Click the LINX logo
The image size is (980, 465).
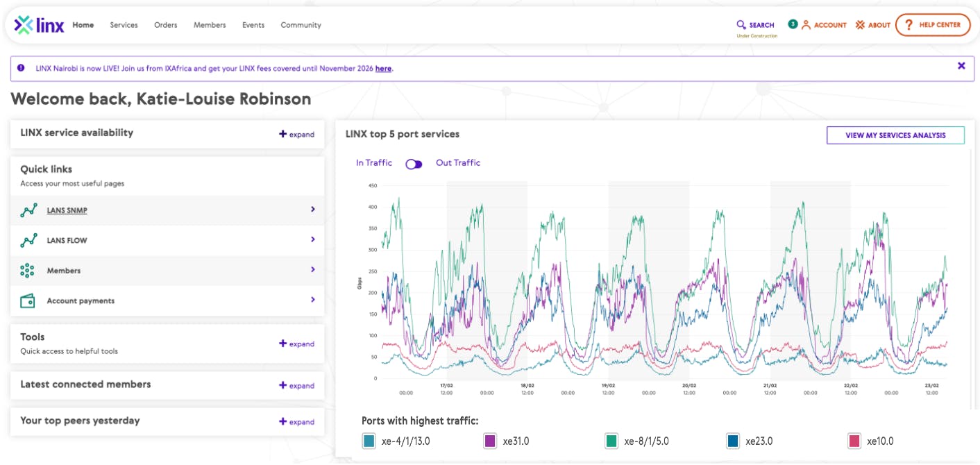(x=39, y=25)
